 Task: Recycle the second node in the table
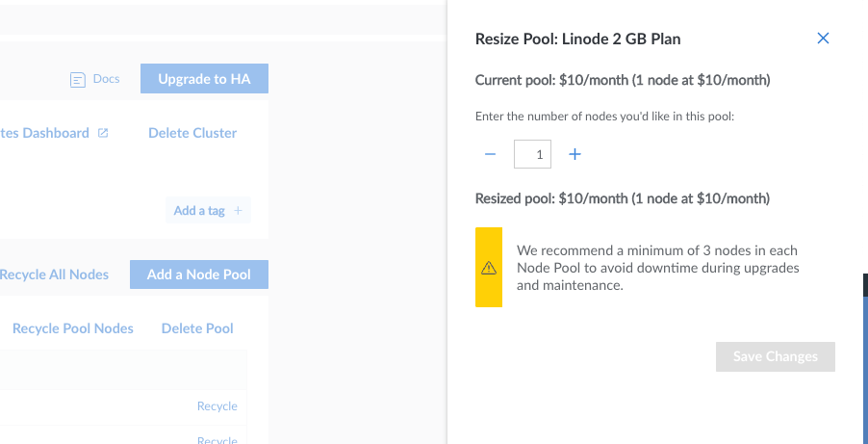tap(217, 439)
